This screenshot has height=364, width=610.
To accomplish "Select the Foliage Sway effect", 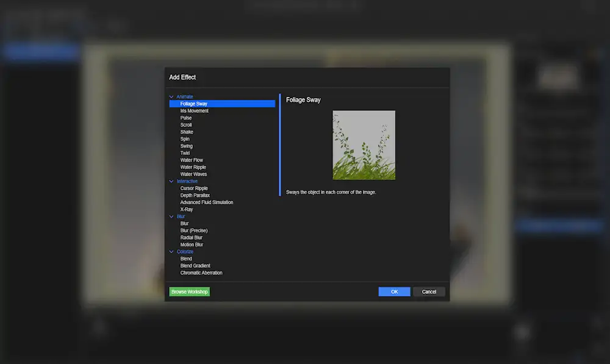I will coord(222,104).
